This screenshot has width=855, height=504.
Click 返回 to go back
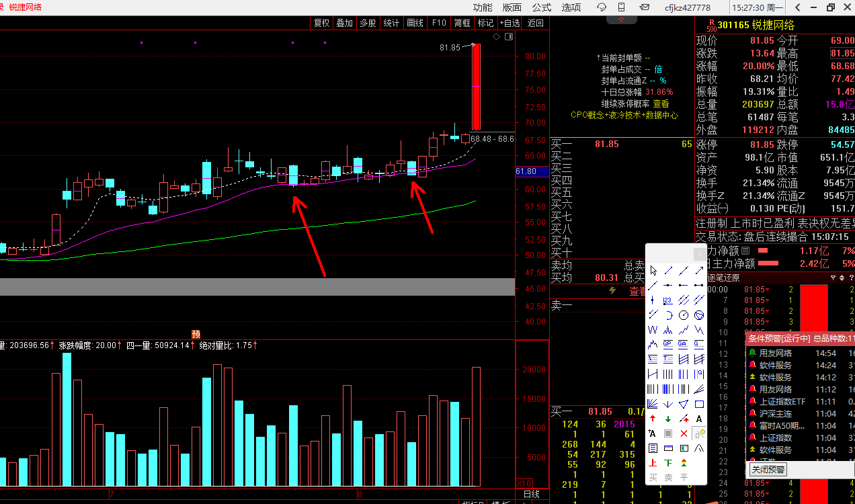(536, 23)
